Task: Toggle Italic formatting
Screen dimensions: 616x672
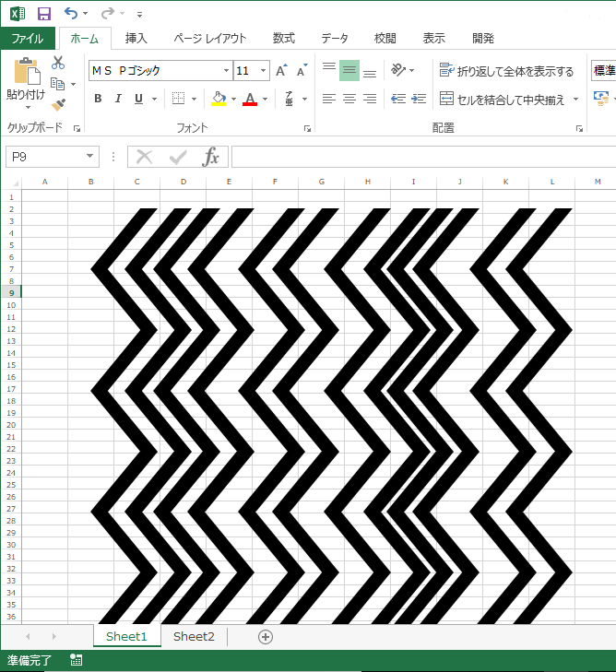Action: pyautogui.click(x=118, y=99)
